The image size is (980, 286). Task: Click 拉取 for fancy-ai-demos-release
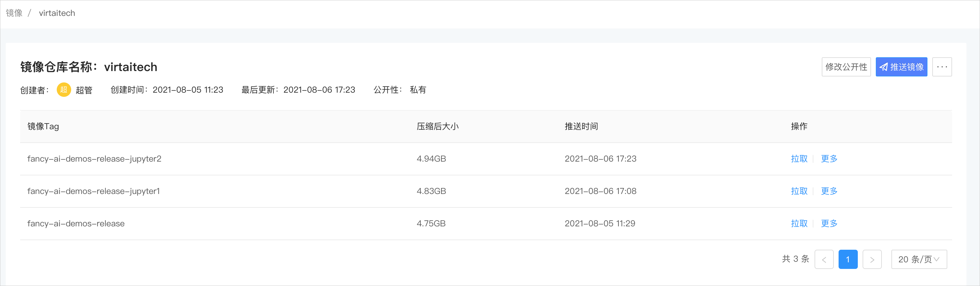[799, 223]
